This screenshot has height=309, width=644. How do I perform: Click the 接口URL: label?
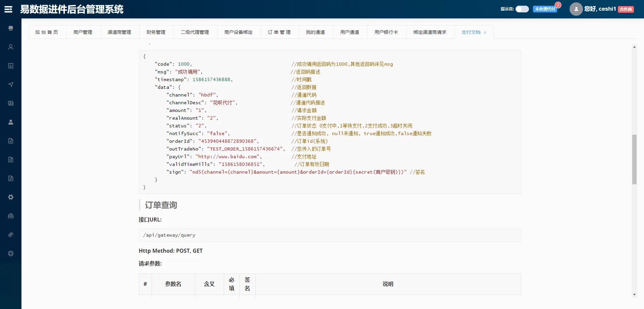(150, 220)
